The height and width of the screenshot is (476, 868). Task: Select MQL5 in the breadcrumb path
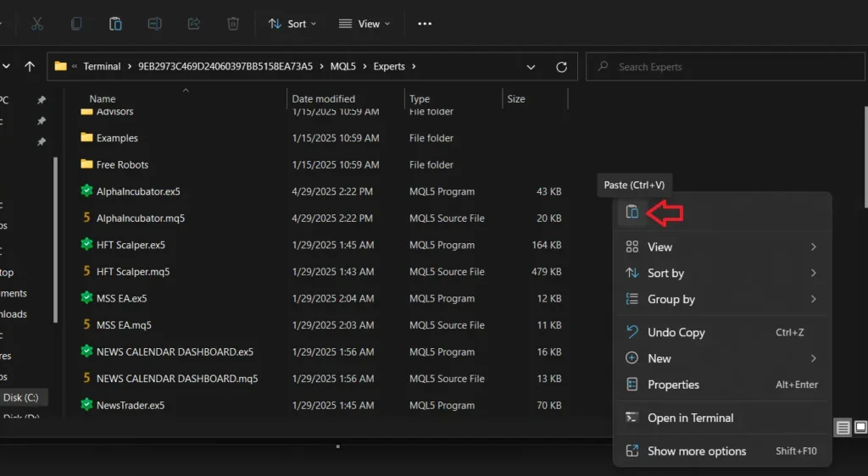click(x=343, y=66)
